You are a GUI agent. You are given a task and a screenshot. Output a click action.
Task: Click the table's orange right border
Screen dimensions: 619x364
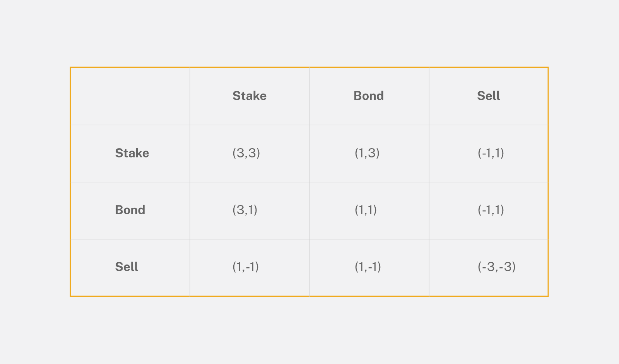click(x=548, y=182)
